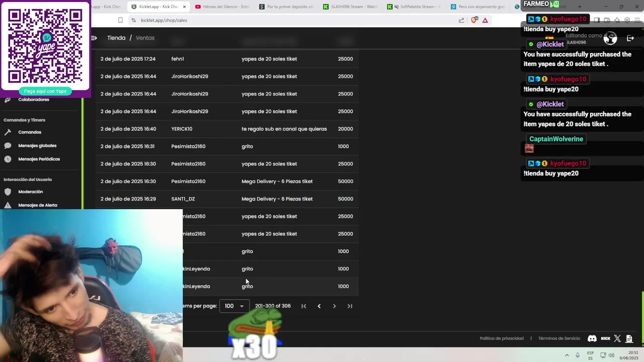Switch to the SLASH096 Stream tab
This screenshot has height=362, width=644.
[x=351, y=7]
